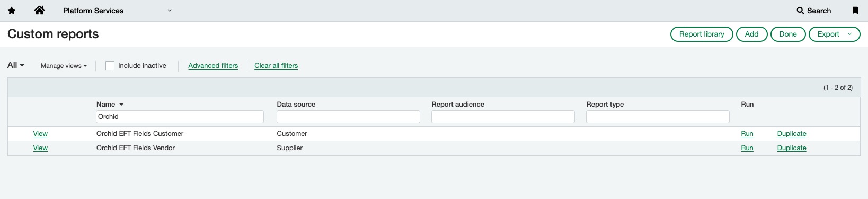Open Advanced filters link

213,66
